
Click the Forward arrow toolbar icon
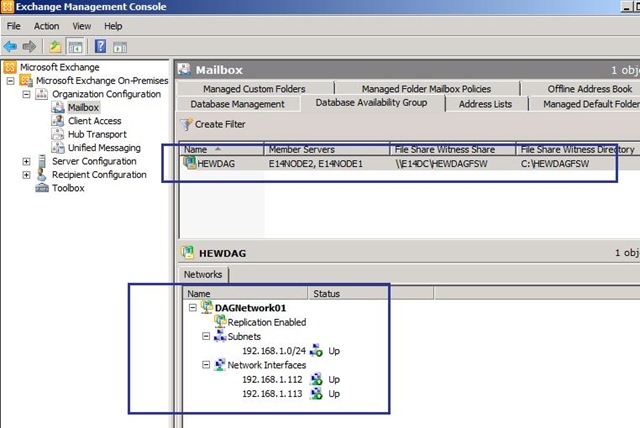pos(29,47)
